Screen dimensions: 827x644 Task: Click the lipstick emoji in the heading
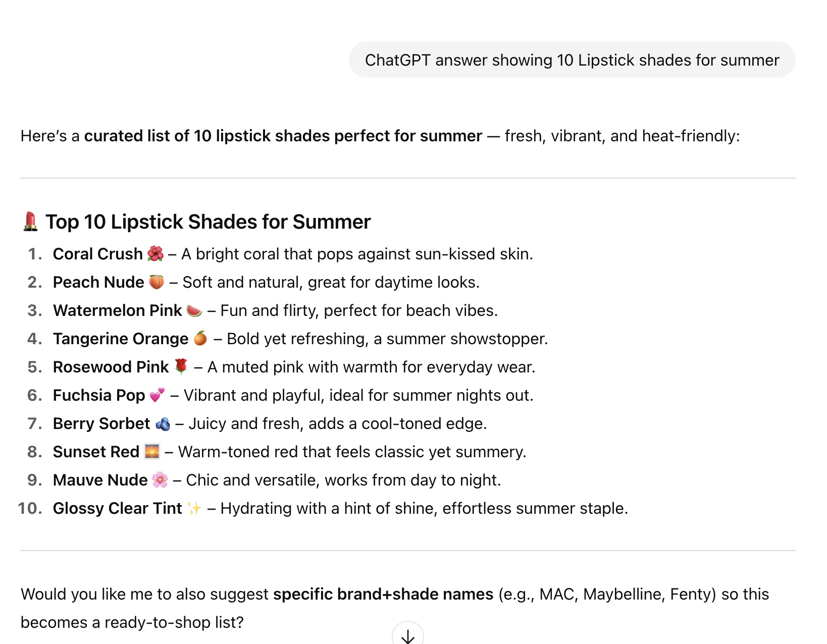tap(30, 222)
